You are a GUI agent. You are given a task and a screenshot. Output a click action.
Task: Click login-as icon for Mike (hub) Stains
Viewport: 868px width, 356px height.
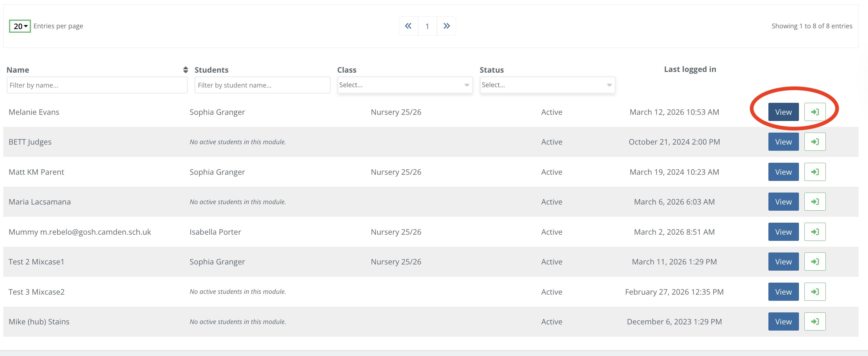[x=815, y=321]
